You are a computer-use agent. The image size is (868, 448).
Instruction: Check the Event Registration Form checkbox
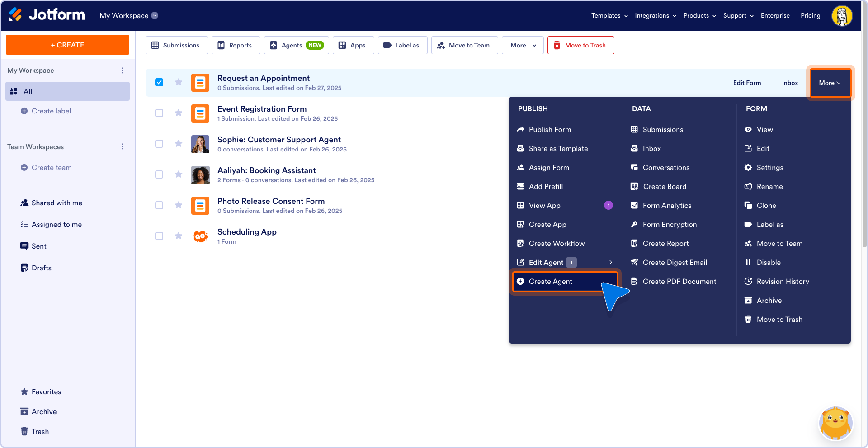[x=159, y=113]
